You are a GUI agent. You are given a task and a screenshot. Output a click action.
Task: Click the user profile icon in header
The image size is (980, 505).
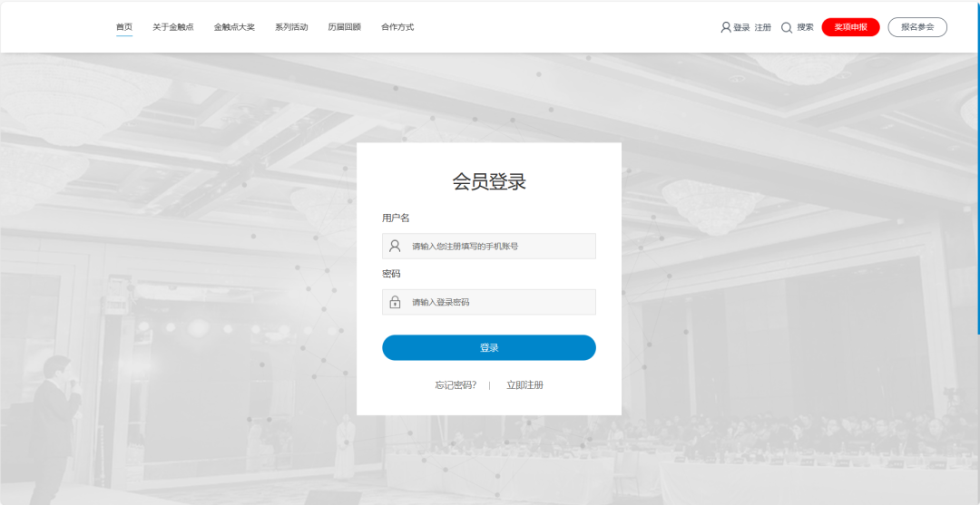726,27
